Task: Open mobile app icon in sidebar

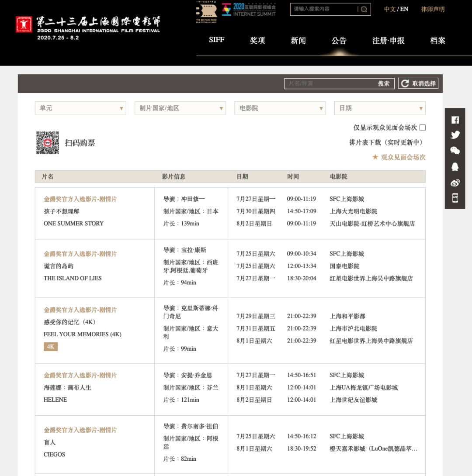Action: click(455, 198)
